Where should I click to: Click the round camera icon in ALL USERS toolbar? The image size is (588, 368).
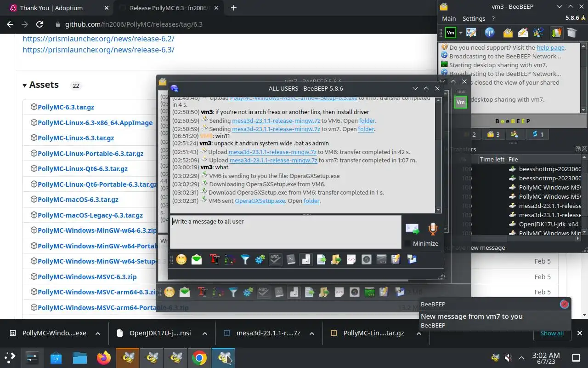point(366,259)
